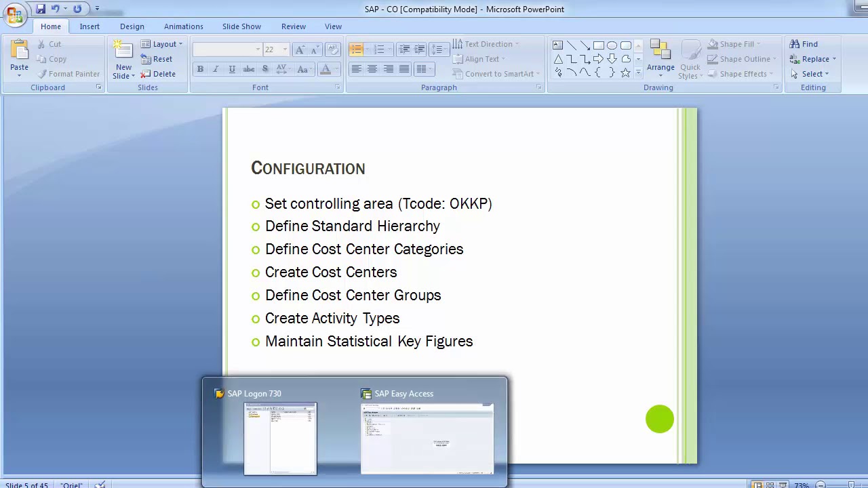The width and height of the screenshot is (868, 488).
Task: Click the Copy button
Action: coord(52,59)
